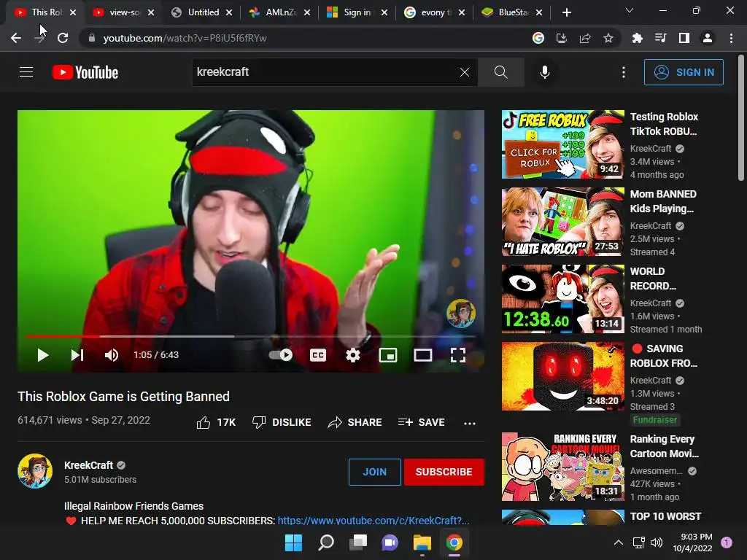The width and height of the screenshot is (747, 560).
Task: Click the red SUBSCRIBE button
Action: click(444, 472)
